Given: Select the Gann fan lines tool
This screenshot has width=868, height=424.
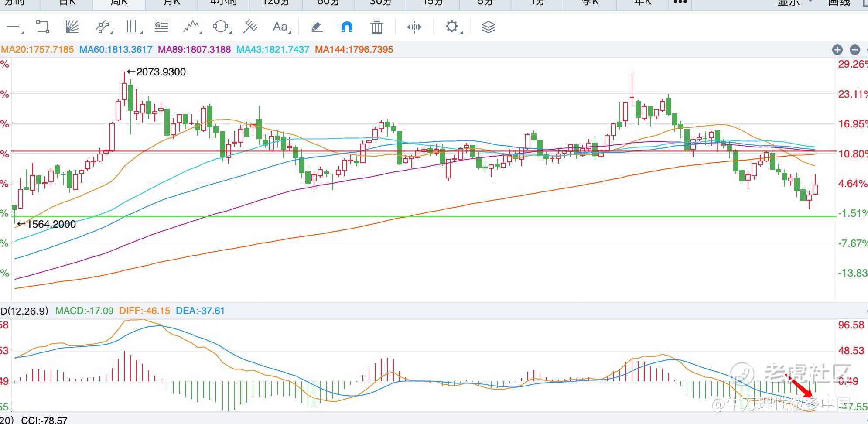Looking at the screenshot, I should point(72,27).
